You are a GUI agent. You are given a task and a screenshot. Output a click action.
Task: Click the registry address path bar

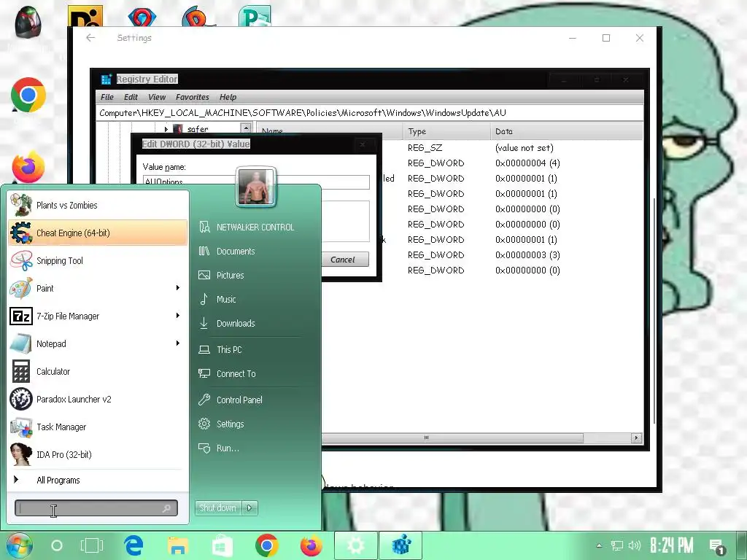pyautogui.click(x=369, y=113)
